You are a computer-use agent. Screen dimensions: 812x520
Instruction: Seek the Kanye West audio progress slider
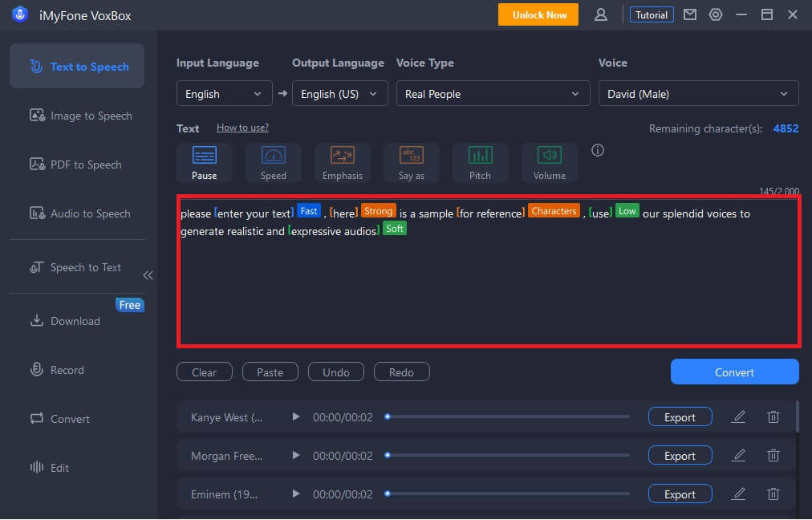[507, 416]
